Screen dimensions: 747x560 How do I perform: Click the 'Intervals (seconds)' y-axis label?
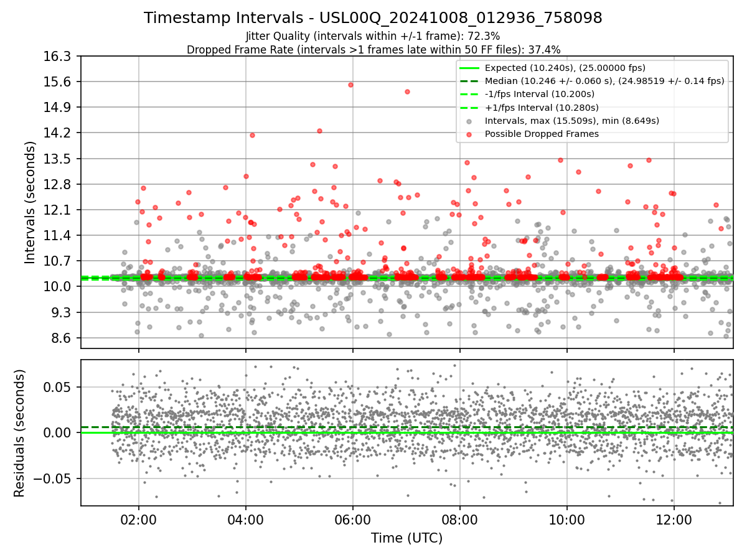pos(31,202)
